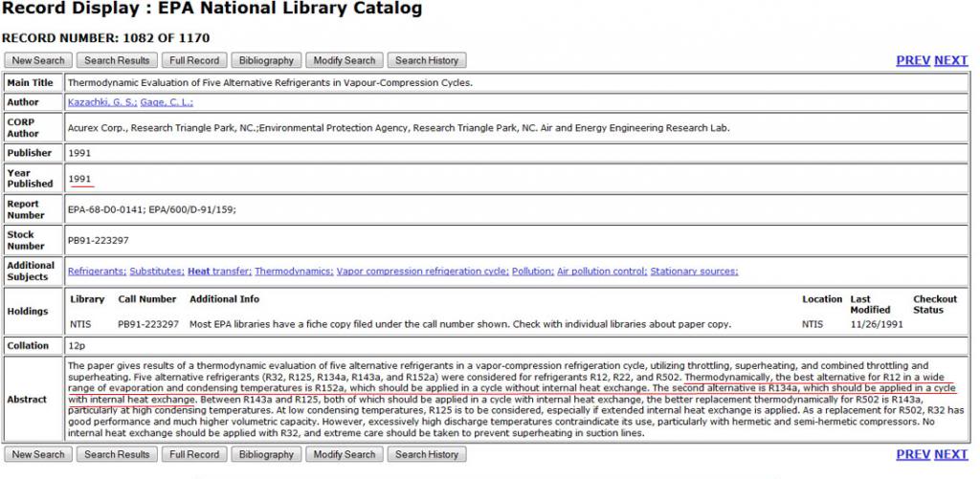980x479 pixels.
Task: Open the Thermodynamics subject link
Action: (295, 271)
